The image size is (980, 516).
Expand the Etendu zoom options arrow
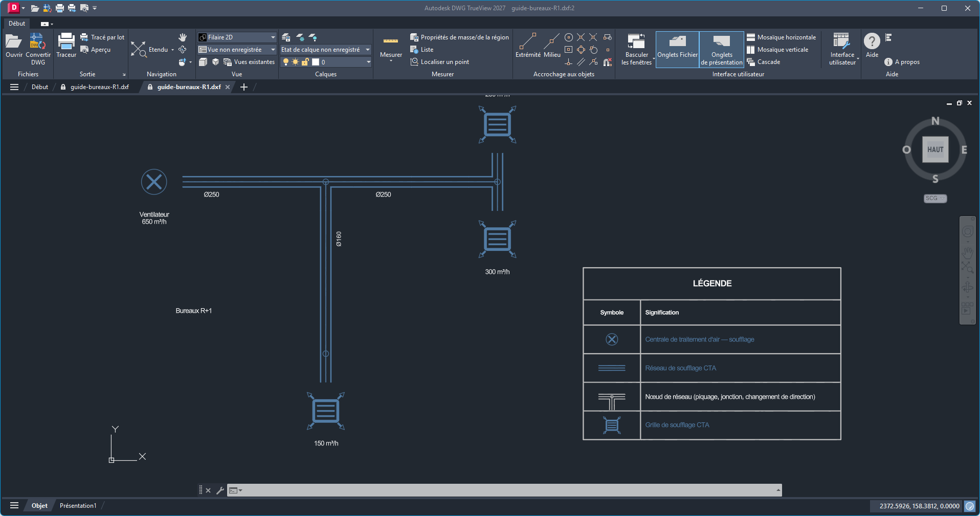[x=172, y=50]
